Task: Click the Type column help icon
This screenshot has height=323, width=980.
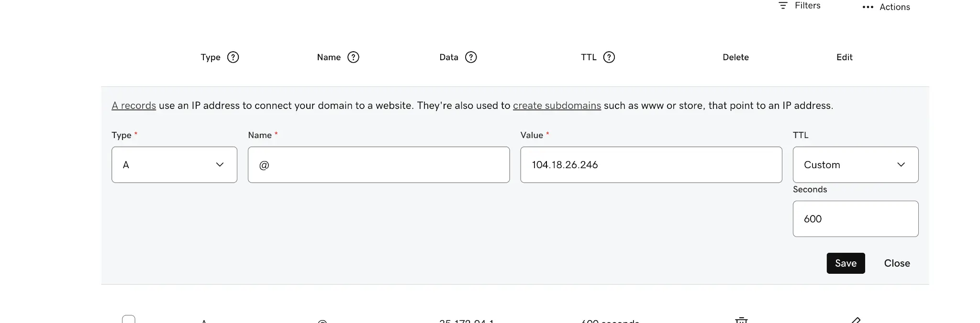Action: point(233,57)
